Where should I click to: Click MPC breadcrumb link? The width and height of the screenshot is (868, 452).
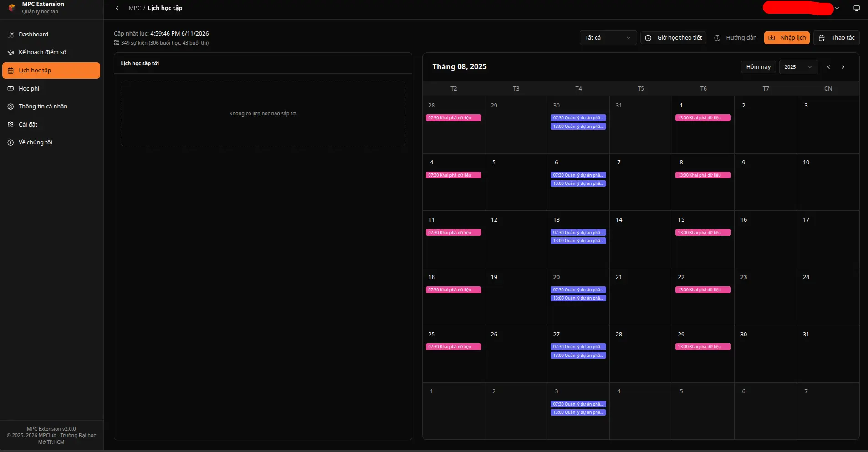coord(135,8)
